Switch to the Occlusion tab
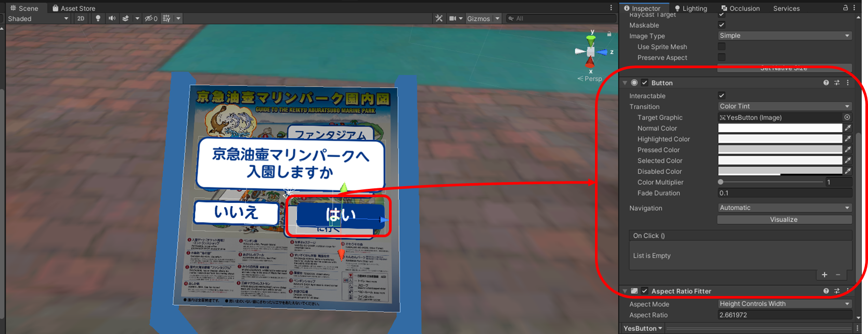 741,8
